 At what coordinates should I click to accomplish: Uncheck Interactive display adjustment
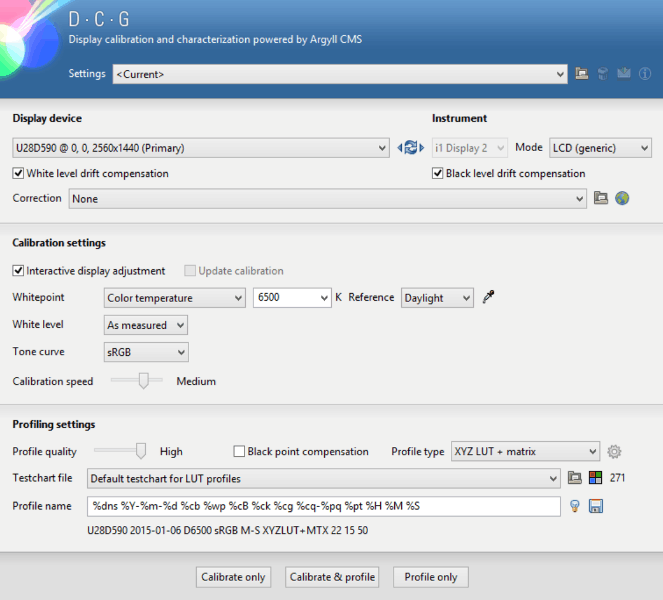[89, 271]
